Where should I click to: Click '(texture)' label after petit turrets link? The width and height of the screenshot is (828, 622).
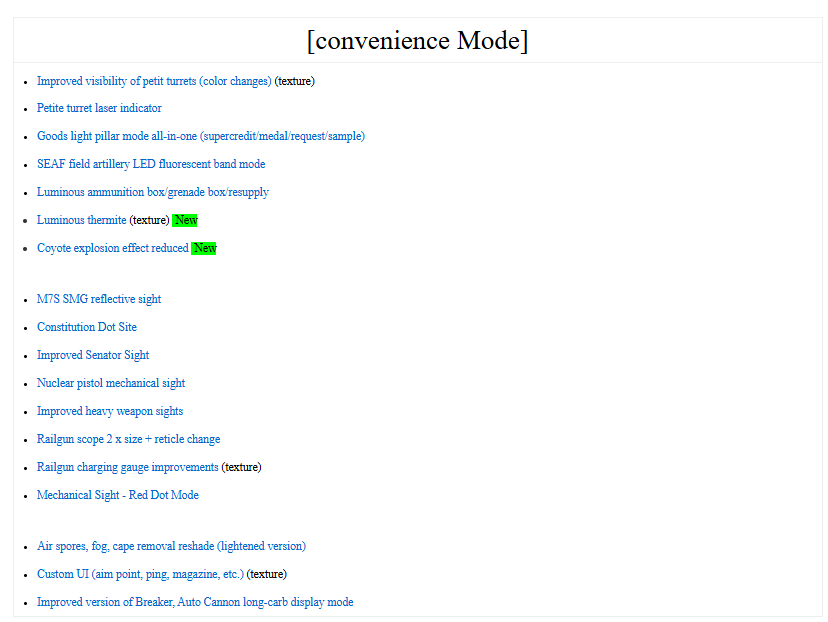point(295,81)
